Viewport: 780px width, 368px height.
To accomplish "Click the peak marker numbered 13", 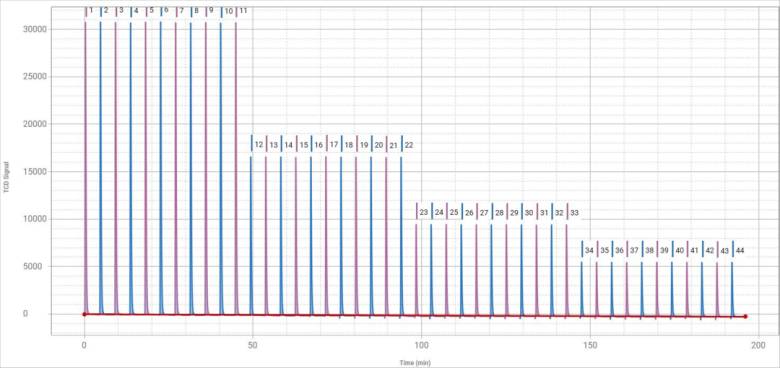I will (x=273, y=145).
